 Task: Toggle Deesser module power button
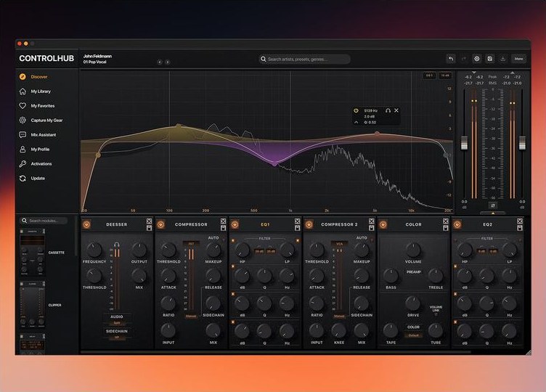pos(86,224)
